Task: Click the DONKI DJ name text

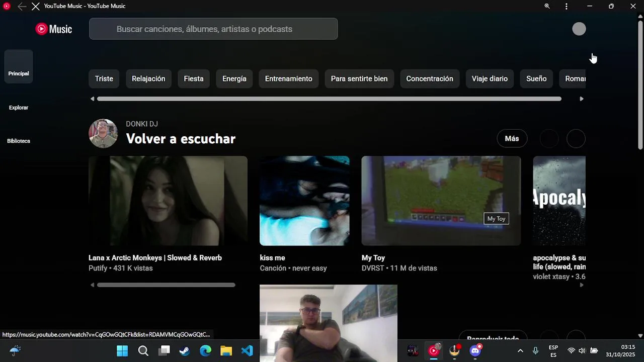Action: tap(142, 124)
